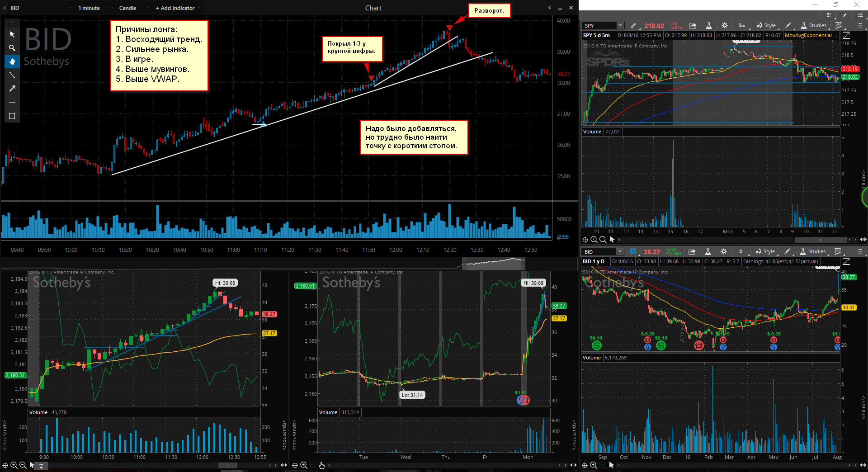Click the 5m aggregation button on SPY chart
The width and height of the screenshot is (868, 472).
click(742, 26)
